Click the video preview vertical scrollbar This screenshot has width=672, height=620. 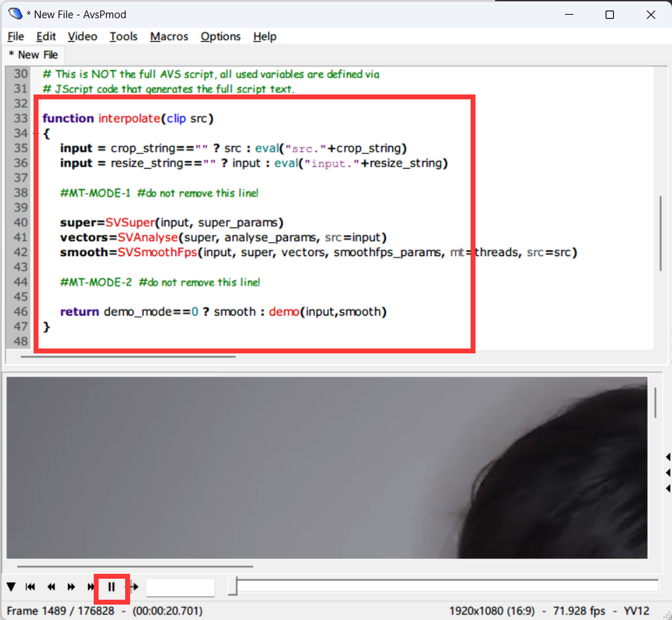click(655, 402)
